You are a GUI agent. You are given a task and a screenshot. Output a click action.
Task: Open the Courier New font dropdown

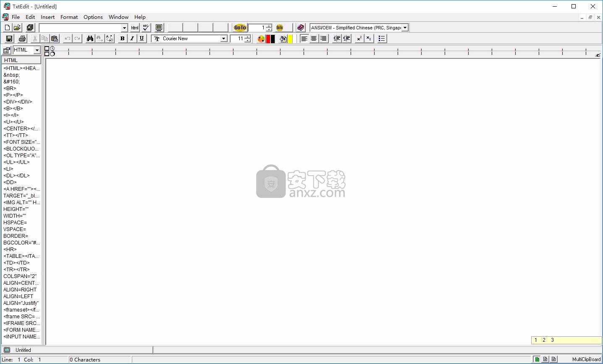pos(224,39)
